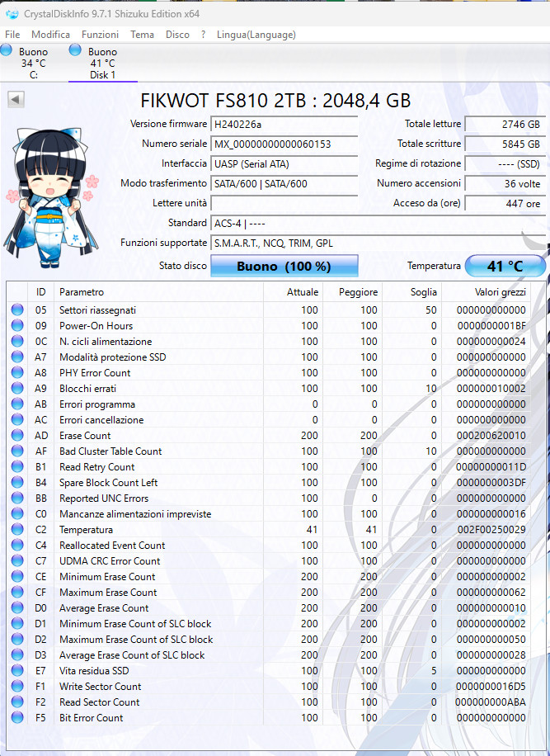Click the CrystalDiskInfo app icon in title bar
The height and width of the screenshot is (756, 550).
pyautogui.click(x=11, y=14)
